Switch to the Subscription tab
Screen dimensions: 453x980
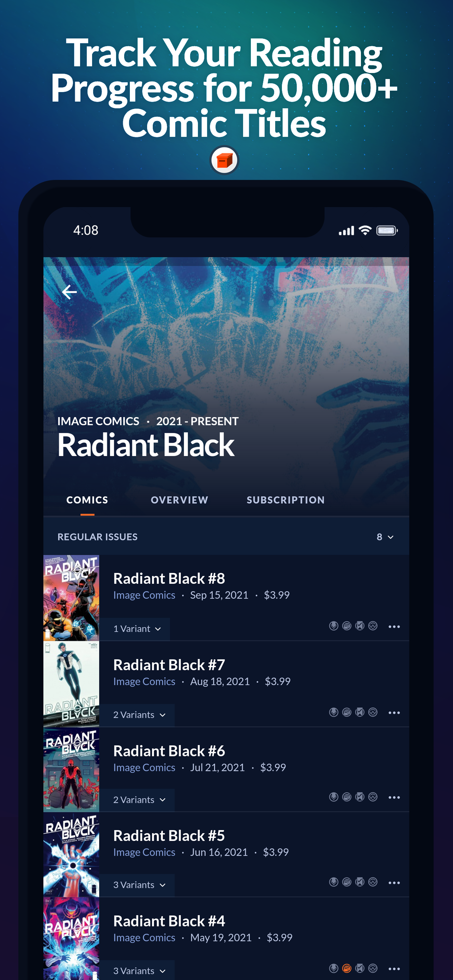pyautogui.click(x=286, y=500)
